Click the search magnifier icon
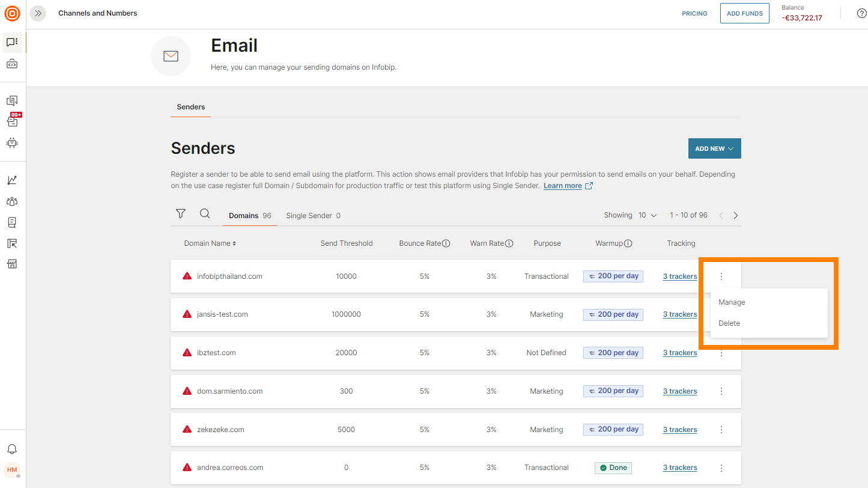The image size is (868, 488). coord(205,214)
